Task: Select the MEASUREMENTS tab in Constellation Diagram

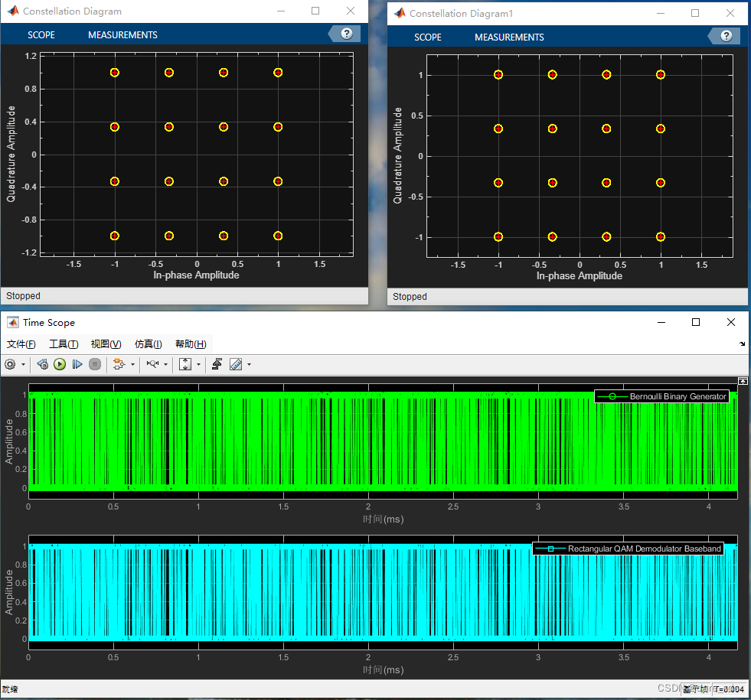Action: (x=122, y=34)
